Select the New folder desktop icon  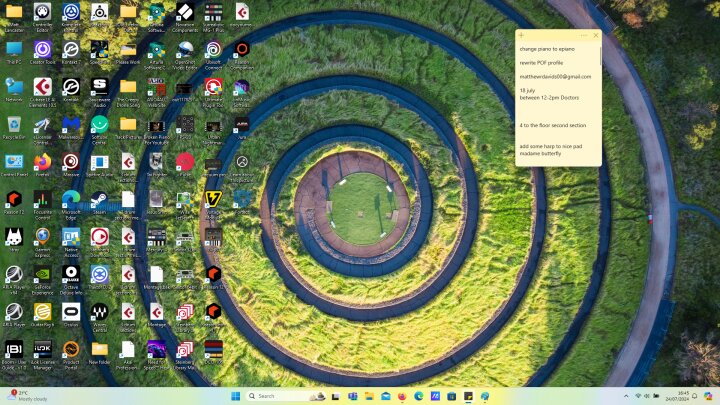99,353
